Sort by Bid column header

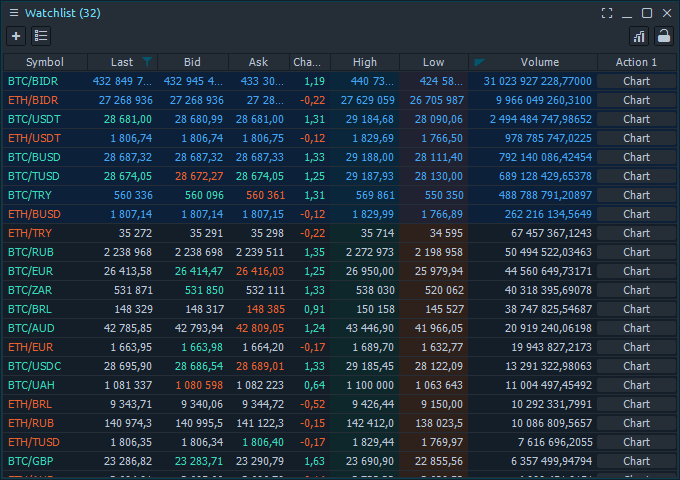pos(193,62)
